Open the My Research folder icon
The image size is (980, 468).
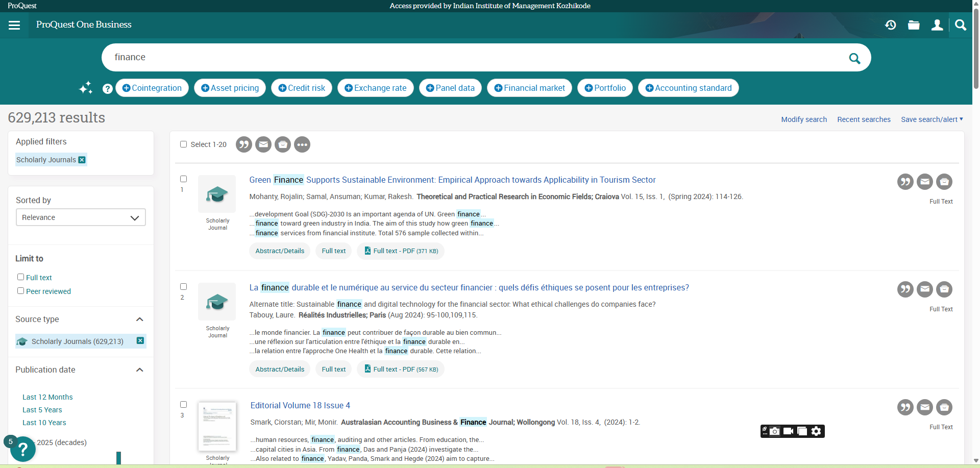[914, 25]
